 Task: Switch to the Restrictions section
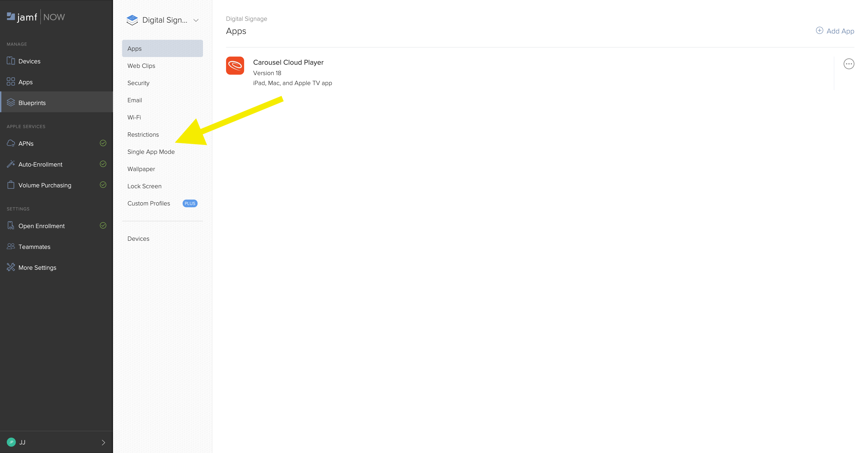(x=143, y=134)
